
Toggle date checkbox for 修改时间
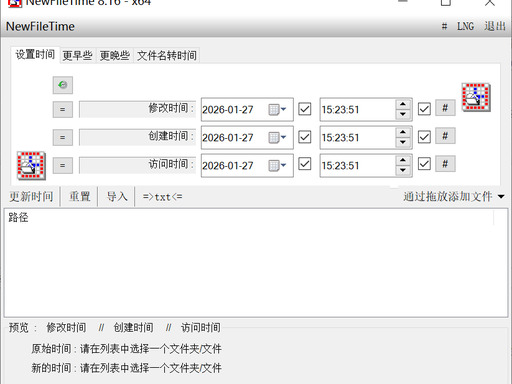[x=305, y=109]
